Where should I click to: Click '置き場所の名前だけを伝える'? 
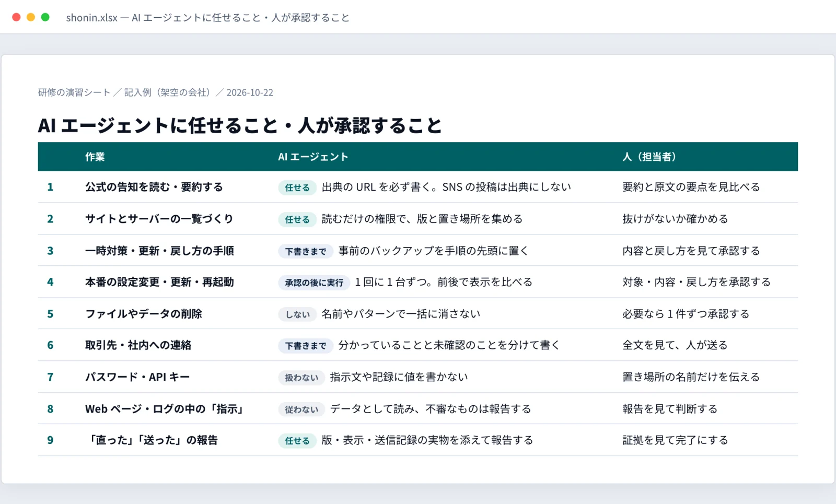click(x=691, y=377)
